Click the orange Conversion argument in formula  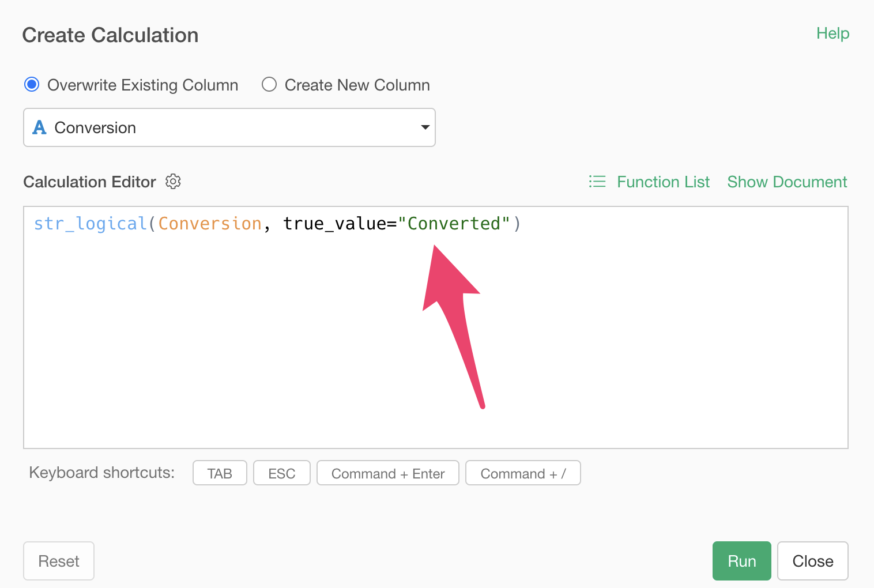[210, 224]
